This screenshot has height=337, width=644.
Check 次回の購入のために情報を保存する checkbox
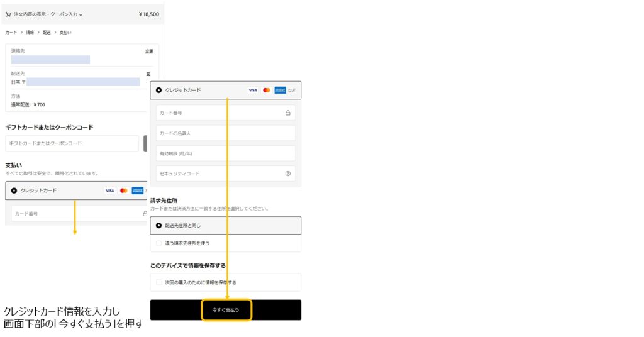point(159,282)
